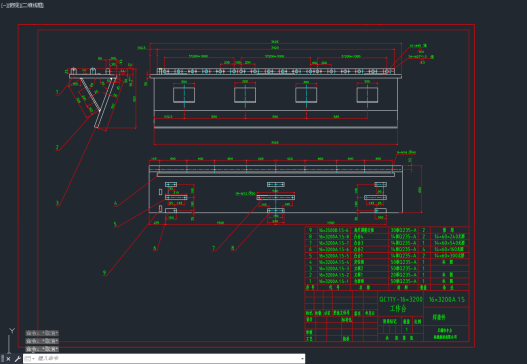The height and width of the screenshot is (364, 527).
Task: Click the viewport controls label at top left
Action: pos(22,5)
